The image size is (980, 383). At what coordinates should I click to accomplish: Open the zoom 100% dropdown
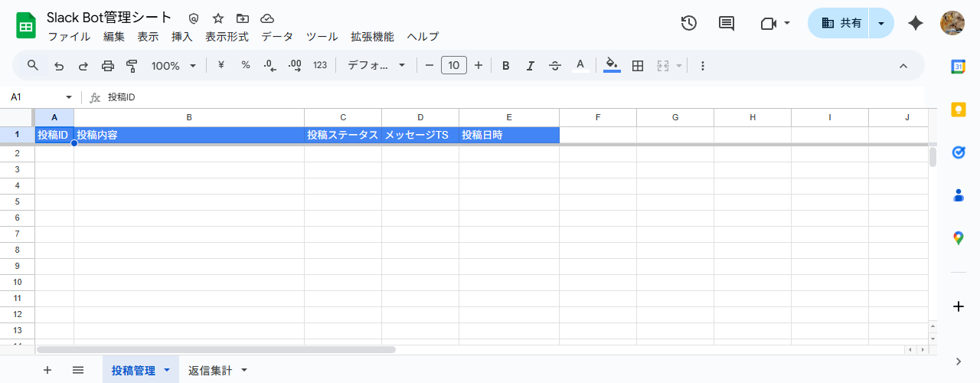coord(174,66)
